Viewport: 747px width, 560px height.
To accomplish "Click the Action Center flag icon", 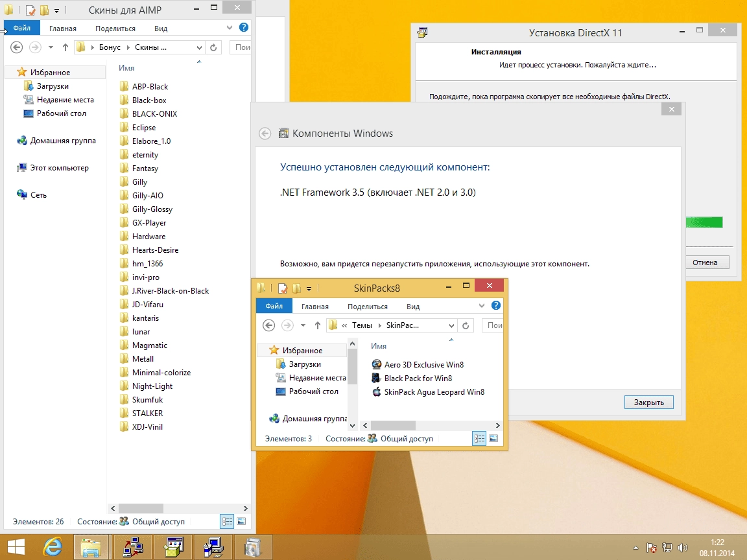I will coord(652,548).
